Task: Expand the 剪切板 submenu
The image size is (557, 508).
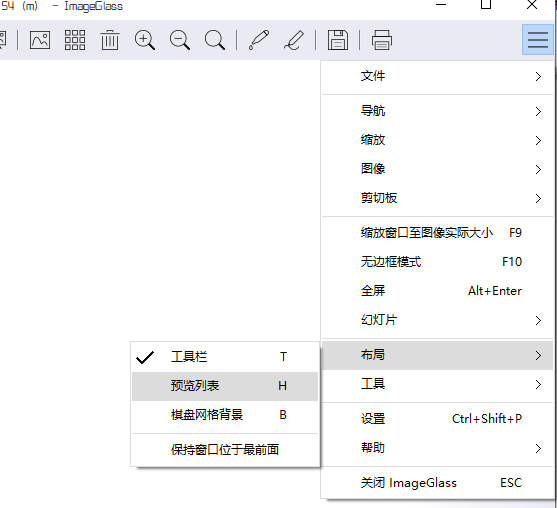Action: pos(438,198)
